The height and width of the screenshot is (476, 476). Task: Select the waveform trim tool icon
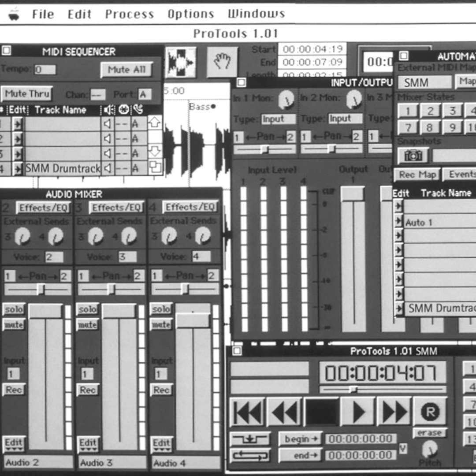[181, 62]
